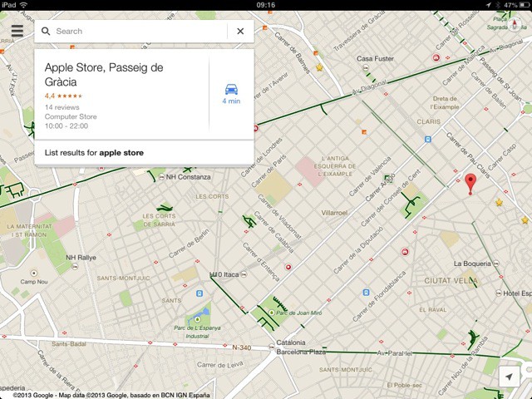Select the Camp Nou map marker

point(34,273)
